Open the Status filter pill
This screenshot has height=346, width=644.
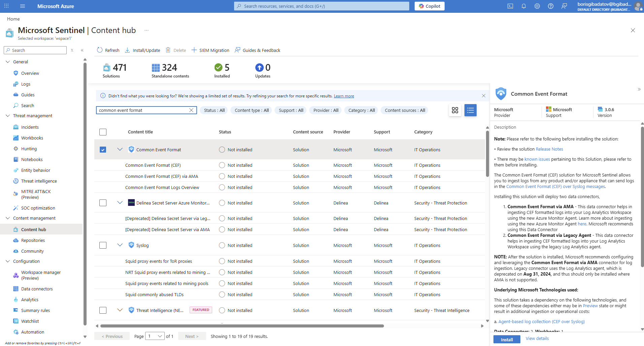[214, 110]
